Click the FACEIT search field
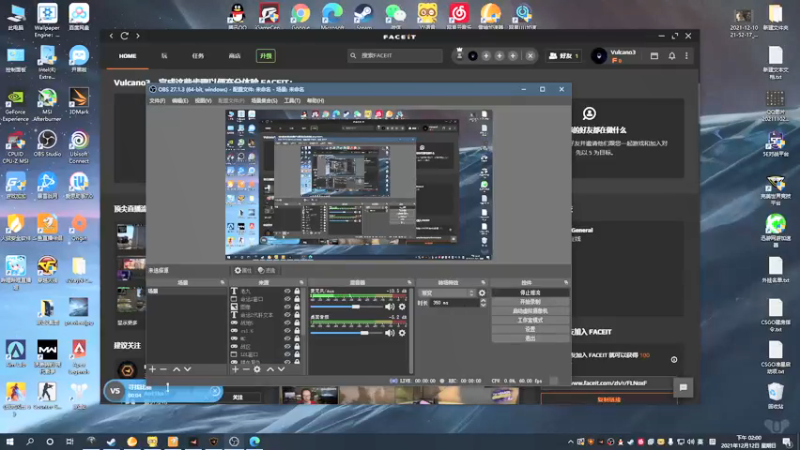The width and height of the screenshot is (800, 450). [x=395, y=56]
